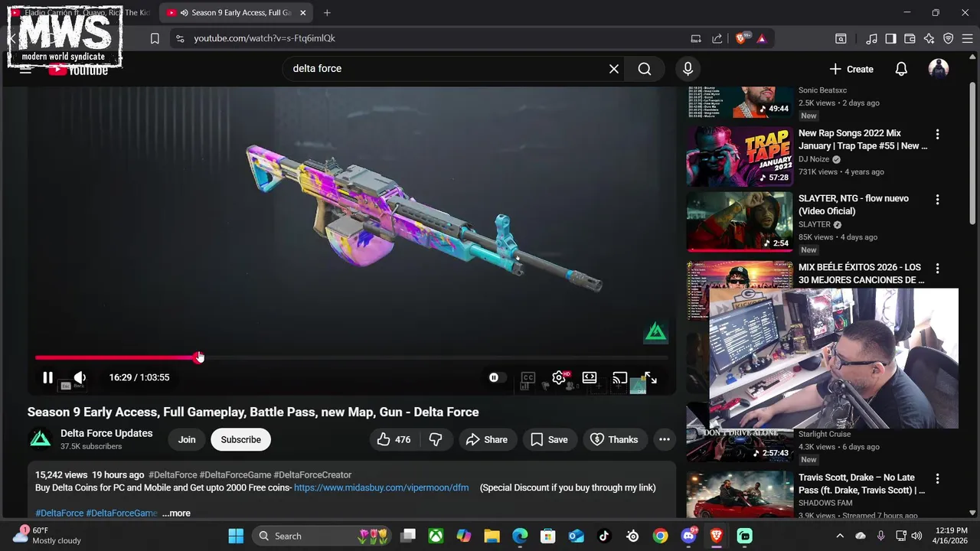Share this page from the address bar
The image size is (980, 551).
tap(717, 38)
